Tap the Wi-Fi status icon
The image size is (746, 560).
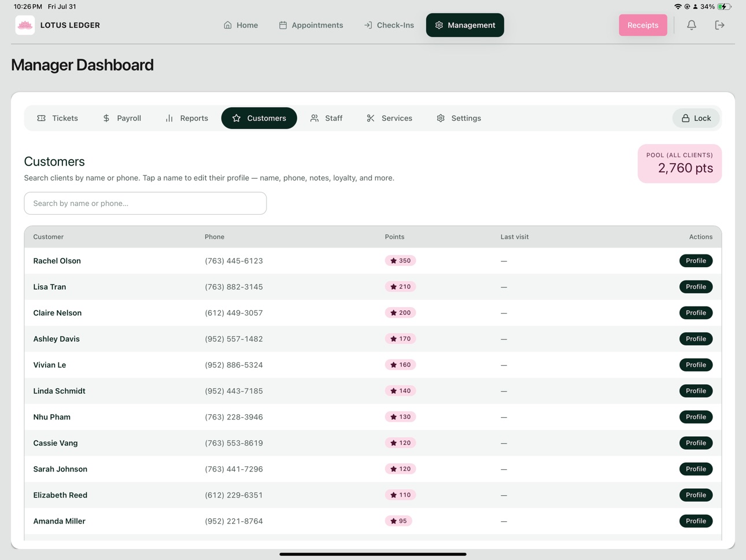678,6
